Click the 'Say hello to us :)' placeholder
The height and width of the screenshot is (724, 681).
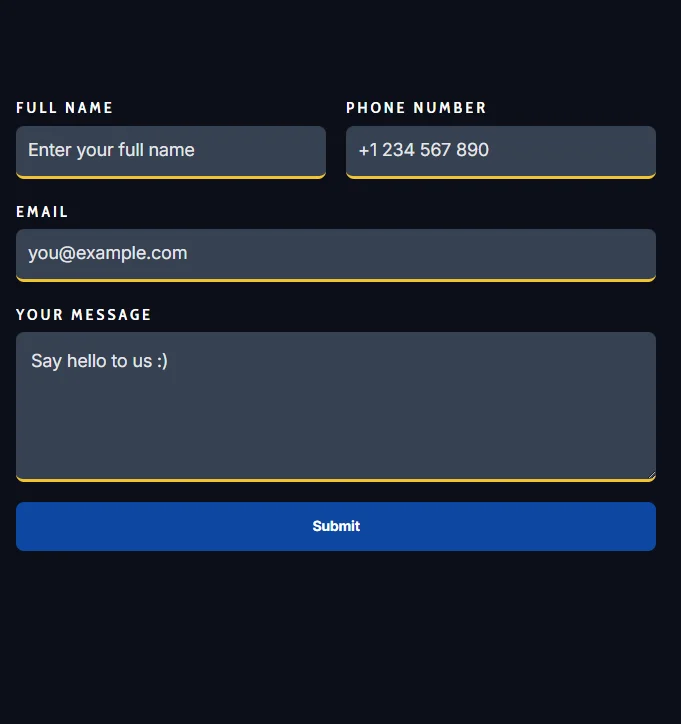tap(99, 361)
